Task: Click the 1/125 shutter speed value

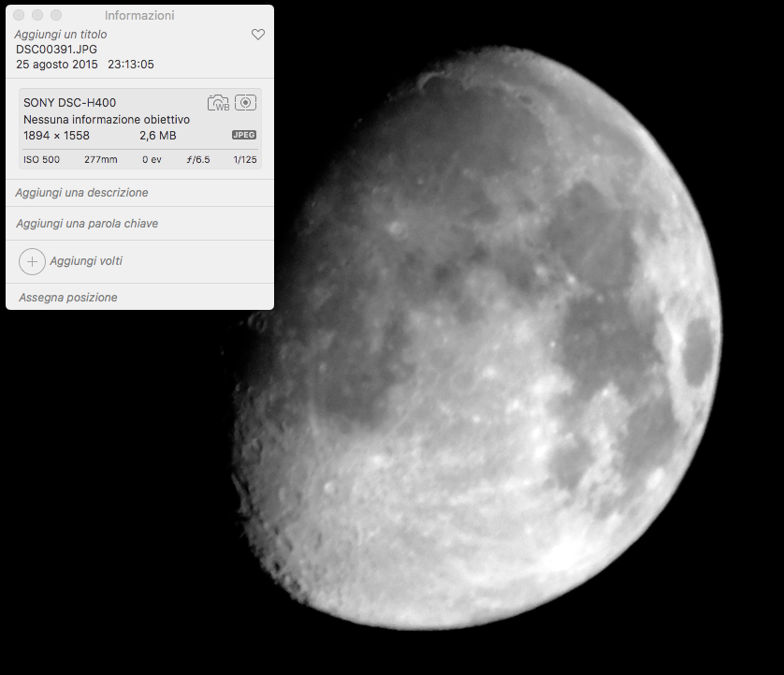Action: (244, 160)
